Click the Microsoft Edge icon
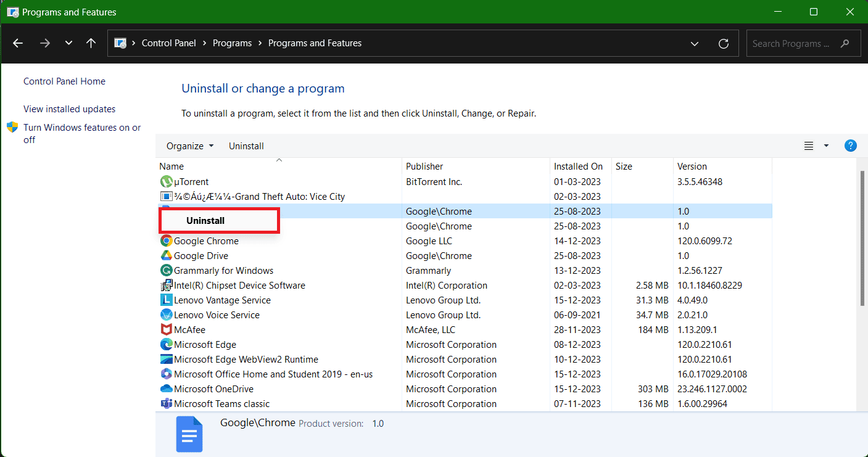 coord(166,345)
